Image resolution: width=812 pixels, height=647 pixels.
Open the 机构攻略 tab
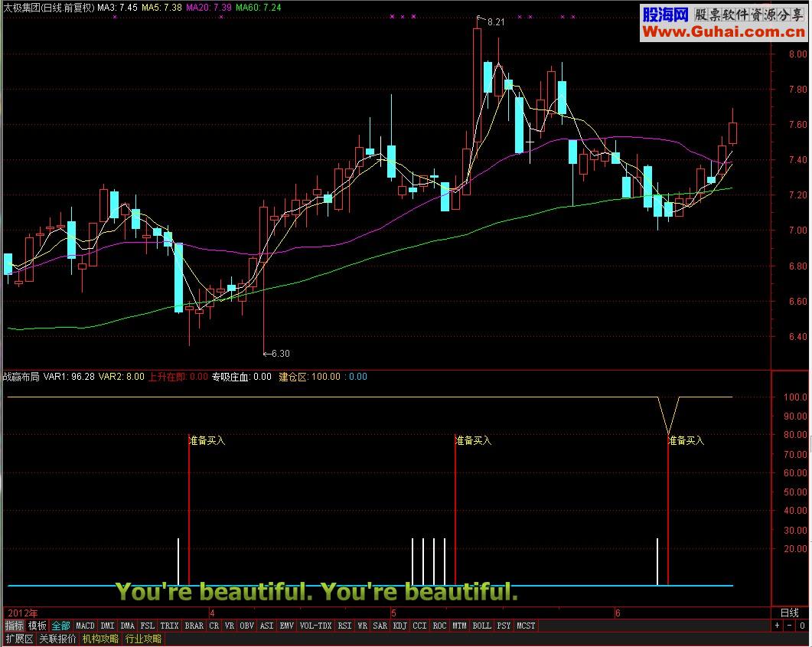(x=100, y=639)
